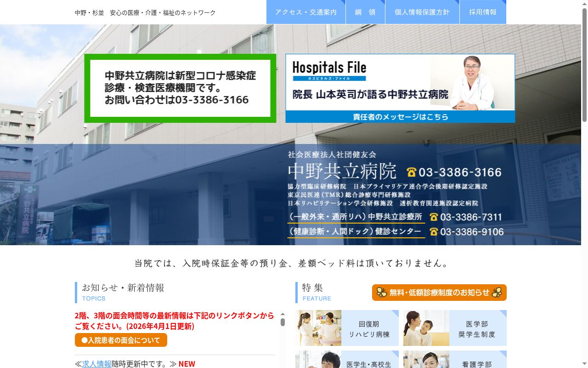Click 入院患者の面会について button
Screen dimensions: 588x368
pos(121,340)
